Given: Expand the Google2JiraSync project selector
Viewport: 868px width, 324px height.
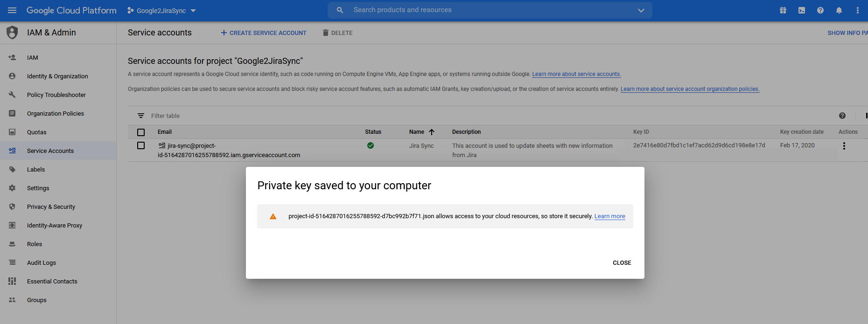Looking at the screenshot, I should tap(161, 10).
